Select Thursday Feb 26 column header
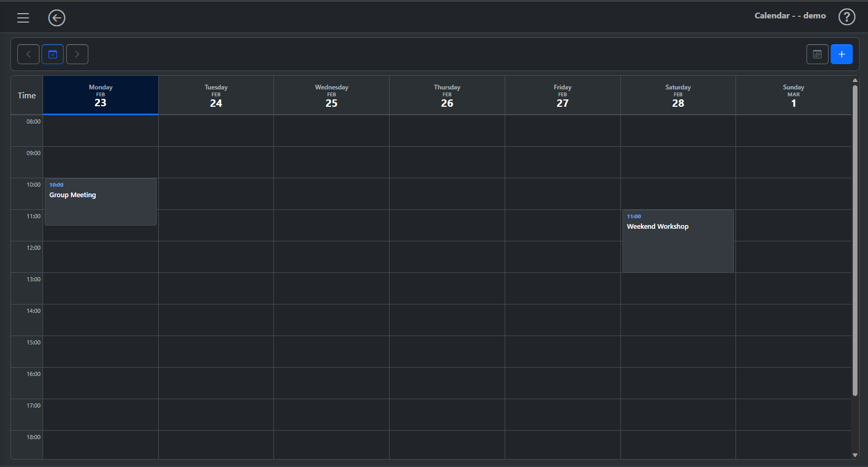Image resolution: width=868 pixels, height=467 pixels. coord(447,95)
